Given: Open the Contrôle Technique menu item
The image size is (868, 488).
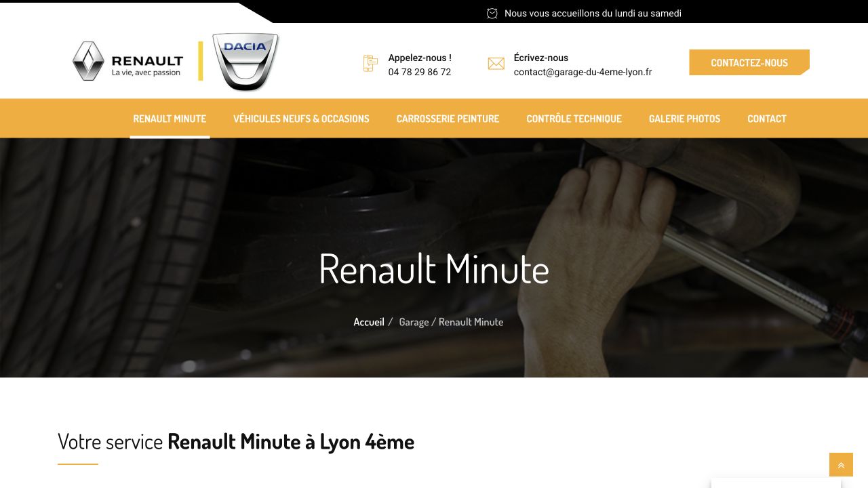Looking at the screenshot, I should 574,119.
